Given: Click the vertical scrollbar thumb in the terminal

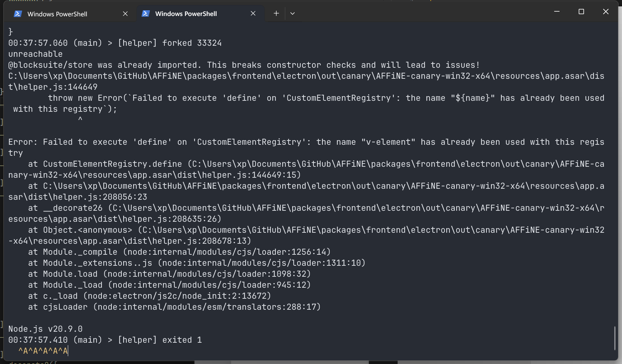Looking at the screenshot, I should click(615, 338).
